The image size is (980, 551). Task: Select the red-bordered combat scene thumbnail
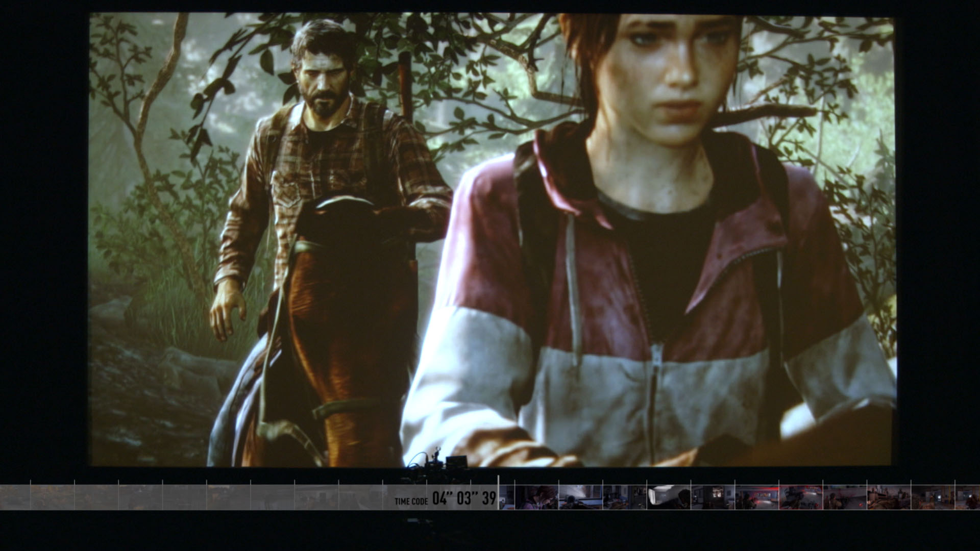tap(800, 497)
